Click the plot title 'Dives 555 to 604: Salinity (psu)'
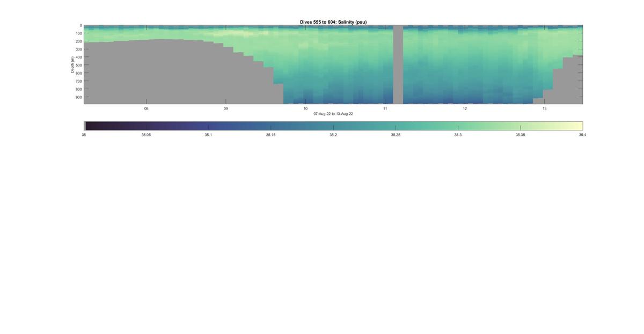The image size is (644, 334). (333, 22)
